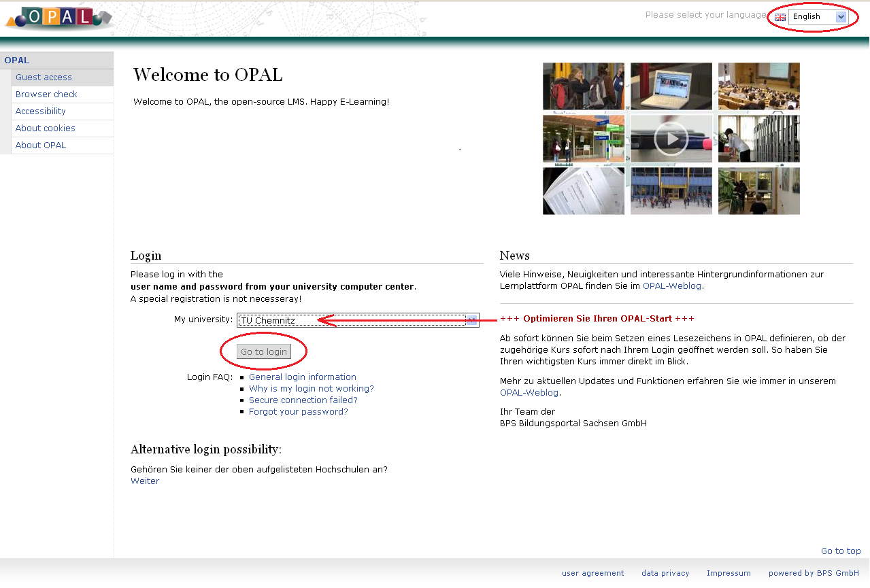Click the lecture hall thumbnail

click(759, 86)
